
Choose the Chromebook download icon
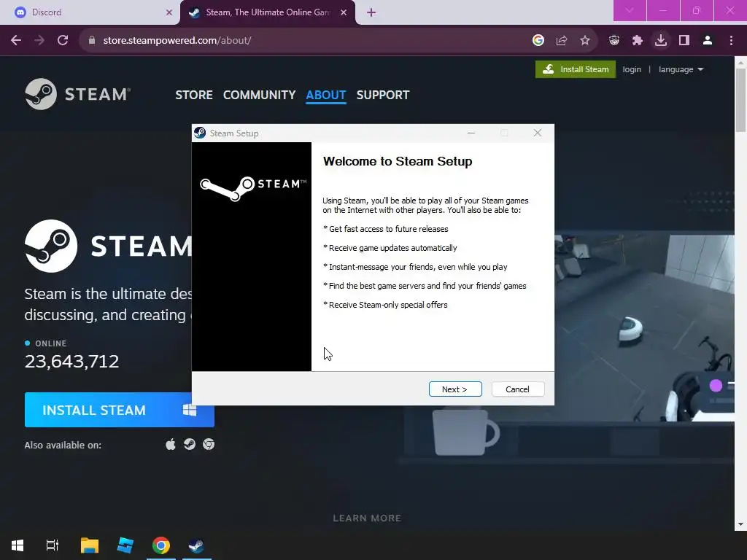209,444
